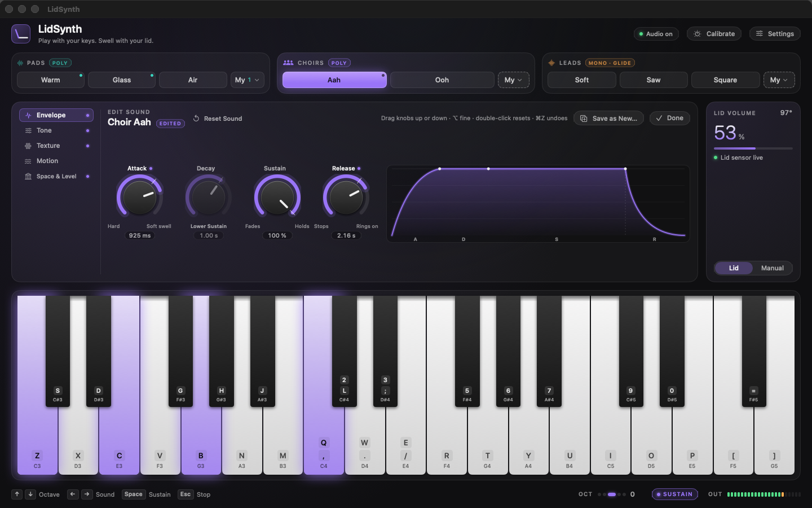Click the octave up arrow key icon
Viewport: 812px width, 508px height.
[x=17, y=494]
